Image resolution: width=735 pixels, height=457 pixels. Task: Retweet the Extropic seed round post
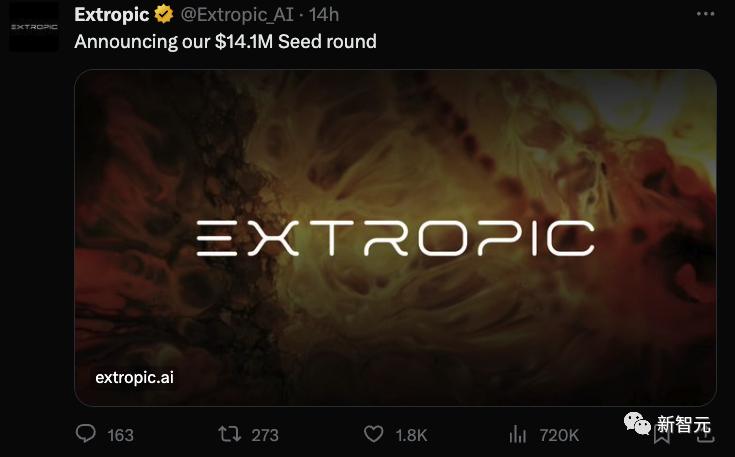[x=230, y=434]
